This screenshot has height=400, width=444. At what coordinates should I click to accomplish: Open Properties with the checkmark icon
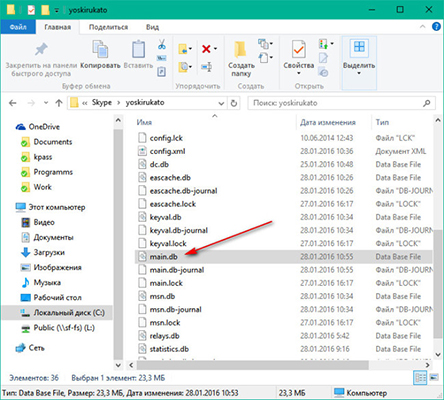pyautogui.click(x=298, y=50)
